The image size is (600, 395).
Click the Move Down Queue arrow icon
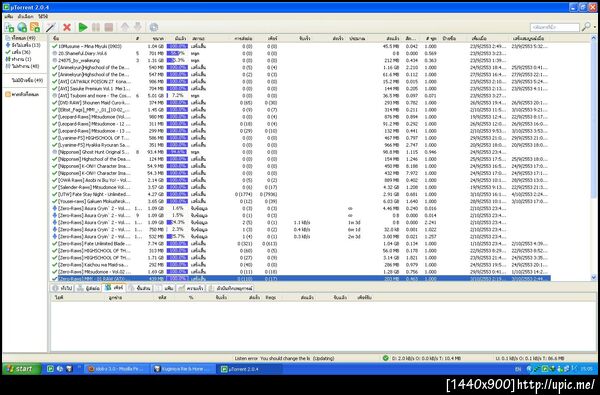[x=137, y=27]
